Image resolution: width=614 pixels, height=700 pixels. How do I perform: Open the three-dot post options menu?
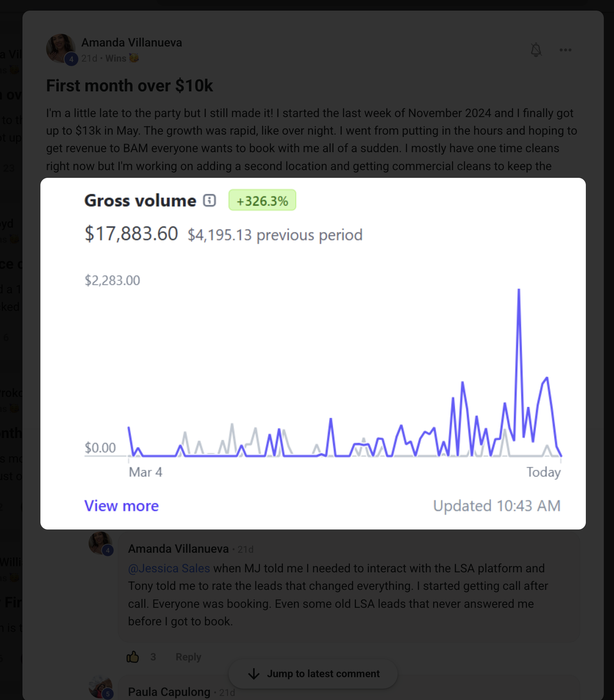click(x=565, y=50)
